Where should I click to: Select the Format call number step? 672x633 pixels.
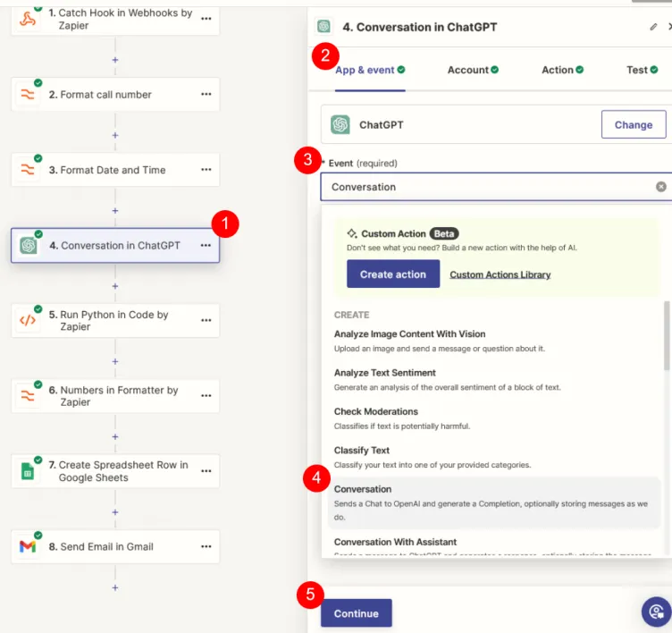pyautogui.click(x=115, y=95)
